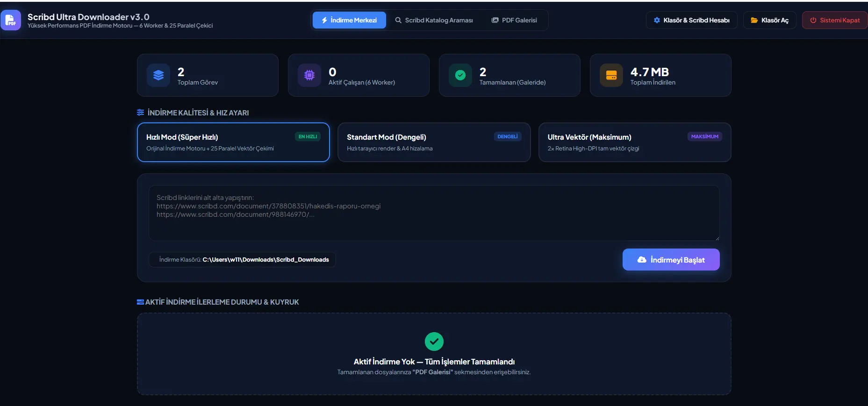Click the server icon beside AKTİF İNDİRME heading
This screenshot has width=868, height=406.
[x=140, y=302]
